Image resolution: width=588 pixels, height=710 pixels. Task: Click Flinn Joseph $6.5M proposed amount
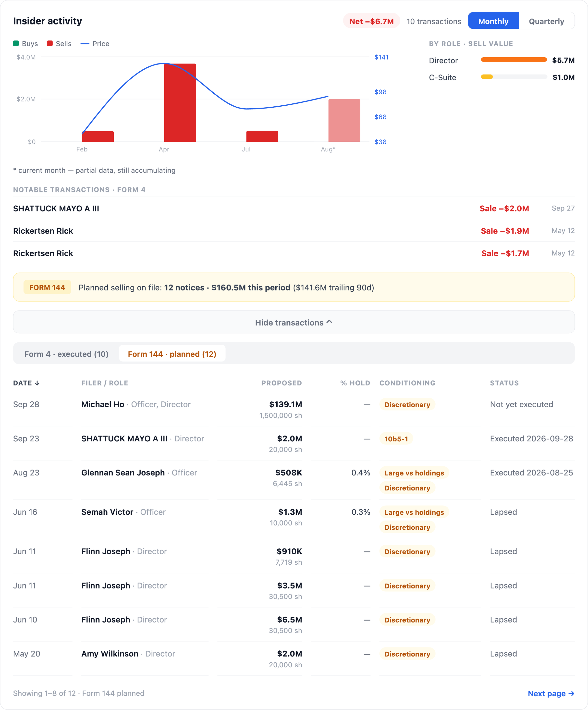[290, 619]
